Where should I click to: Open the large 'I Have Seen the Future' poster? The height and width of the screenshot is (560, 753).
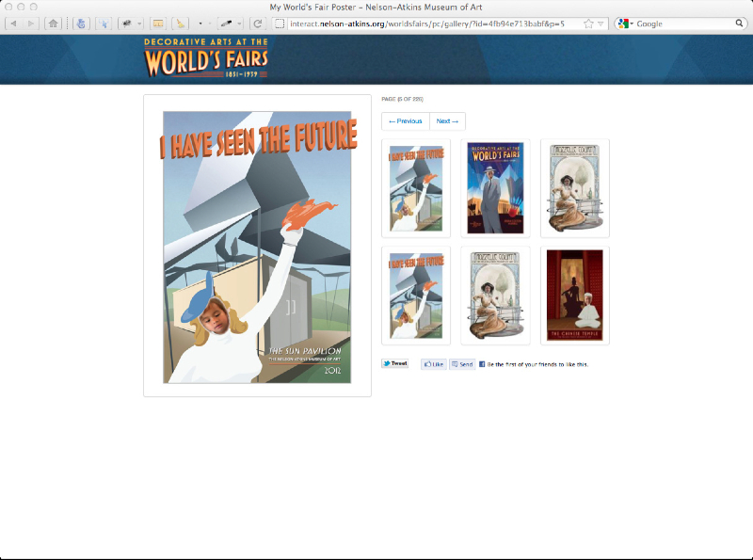pyautogui.click(x=257, y=247)
